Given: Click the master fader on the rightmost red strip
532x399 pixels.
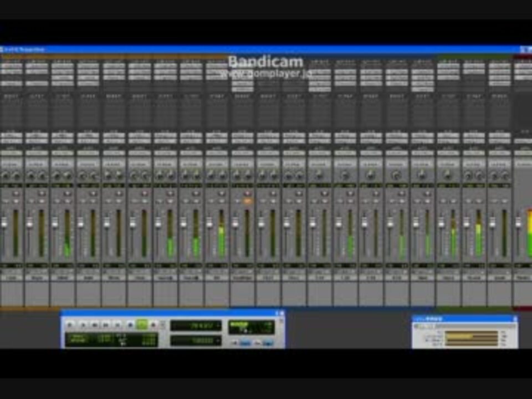Looking at the screenshot, I should point(518,222).
